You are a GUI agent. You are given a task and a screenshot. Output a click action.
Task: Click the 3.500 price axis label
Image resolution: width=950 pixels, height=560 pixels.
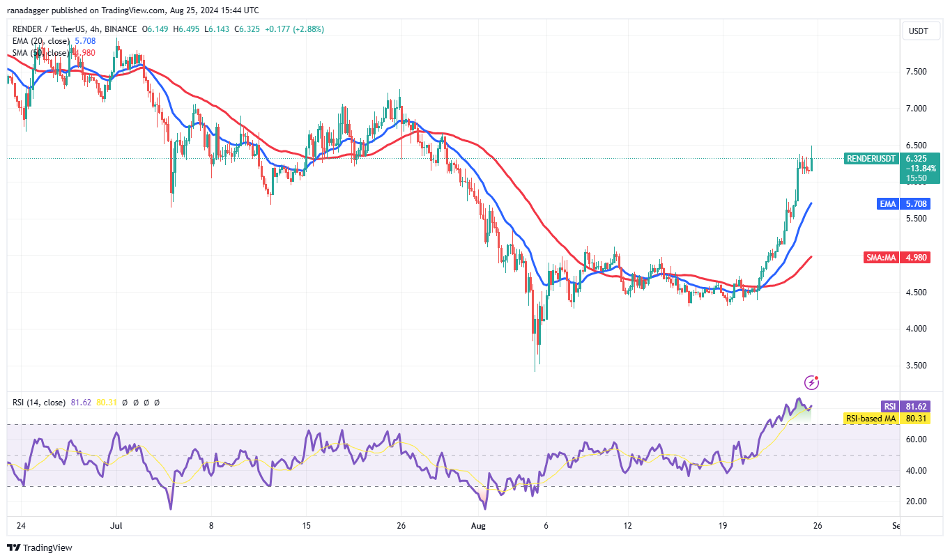916,366
